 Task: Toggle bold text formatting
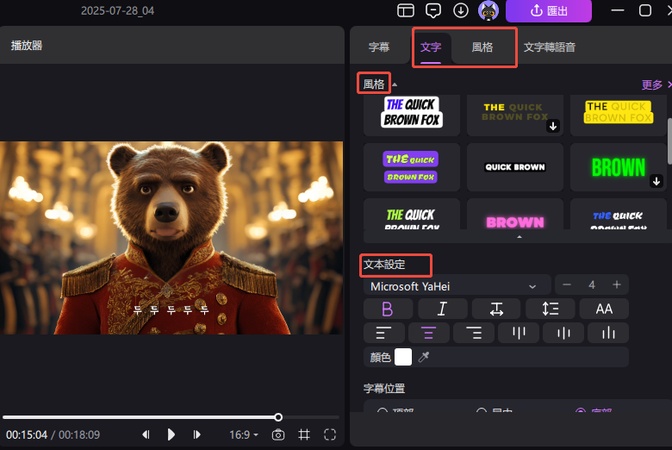pyautogui.click(x=387, y=309)
